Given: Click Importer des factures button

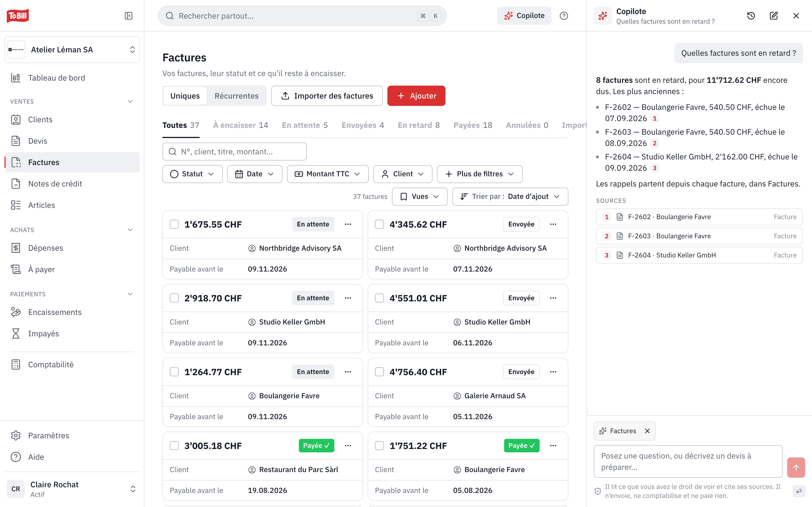Looking at the screenshot, I should (x=327, y=96).
